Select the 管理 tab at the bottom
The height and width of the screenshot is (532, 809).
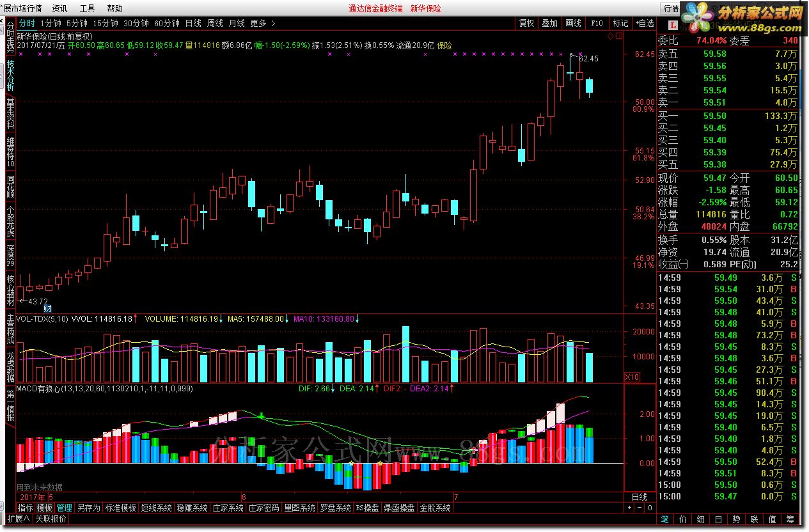(65, 508)
